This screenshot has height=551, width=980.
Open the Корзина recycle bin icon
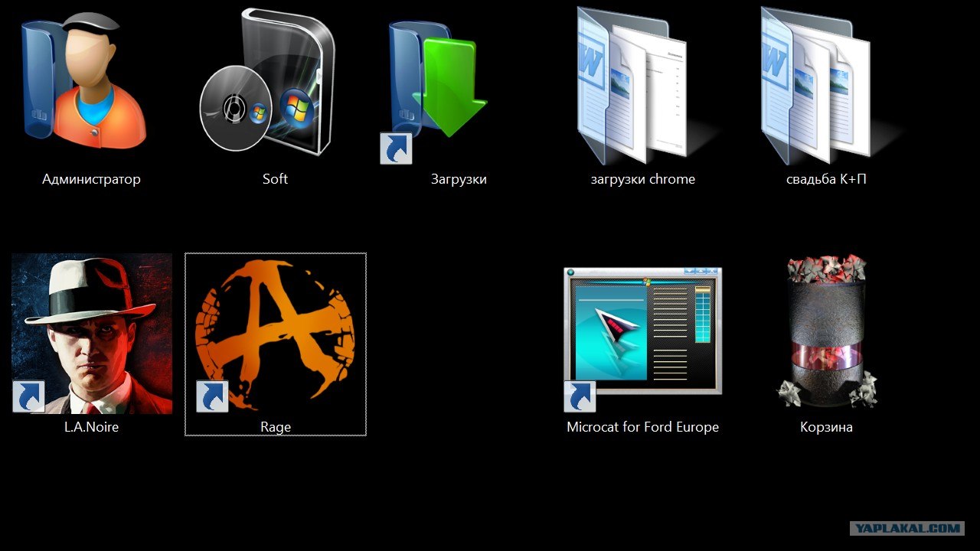tap(827, 332)
